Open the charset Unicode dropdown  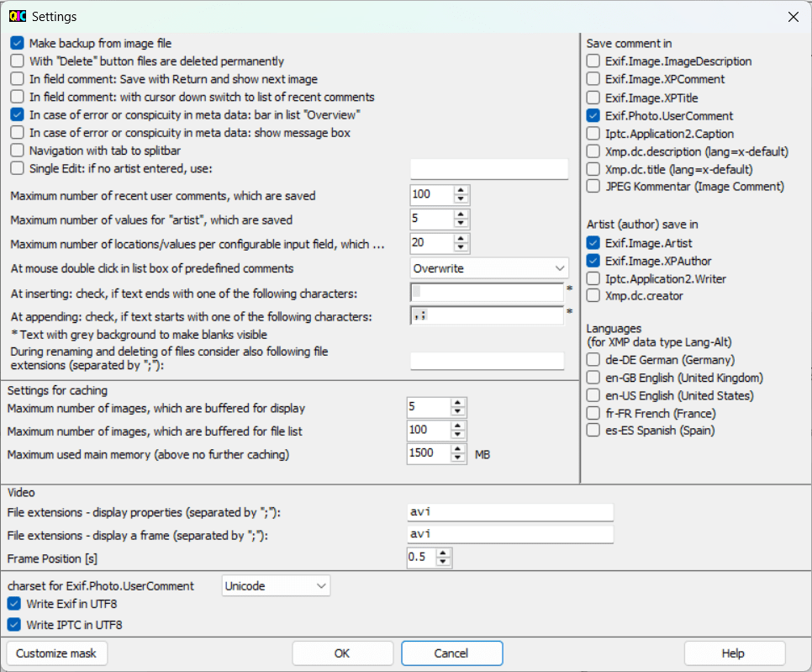[x=276, y=585]
